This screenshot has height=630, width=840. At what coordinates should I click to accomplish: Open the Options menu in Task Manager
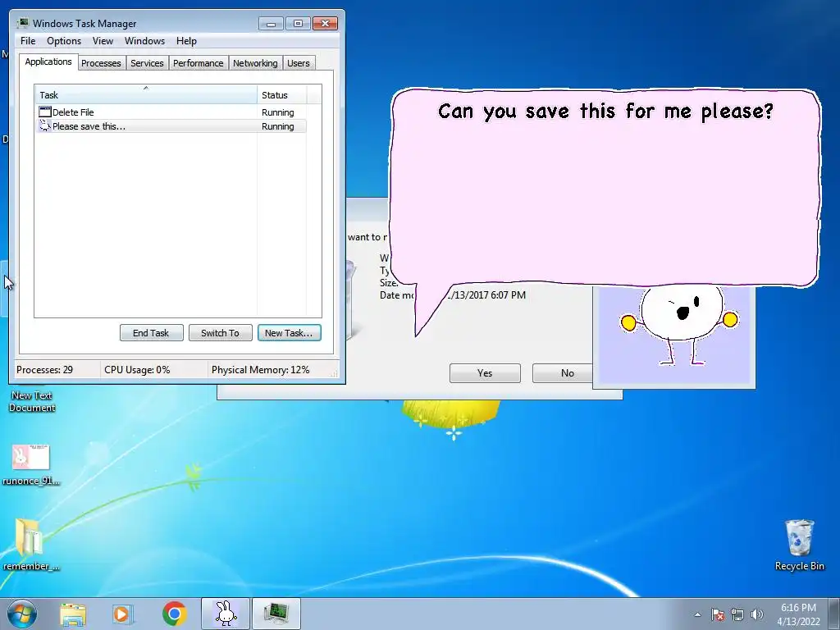point(64,41)
